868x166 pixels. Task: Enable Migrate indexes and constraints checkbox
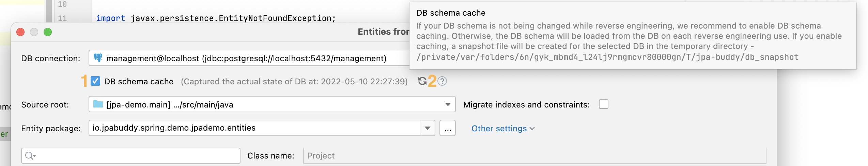(x=604, y=104)
